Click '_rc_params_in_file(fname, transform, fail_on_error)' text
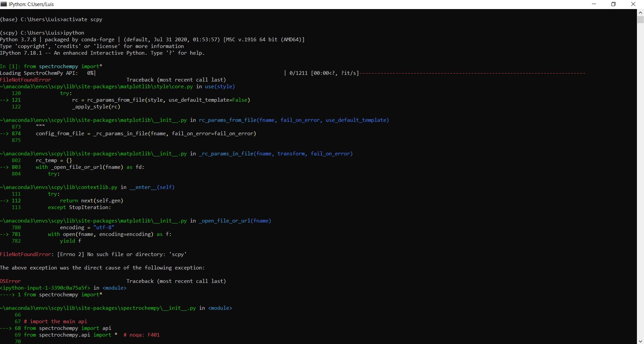 tap(276, 154)
